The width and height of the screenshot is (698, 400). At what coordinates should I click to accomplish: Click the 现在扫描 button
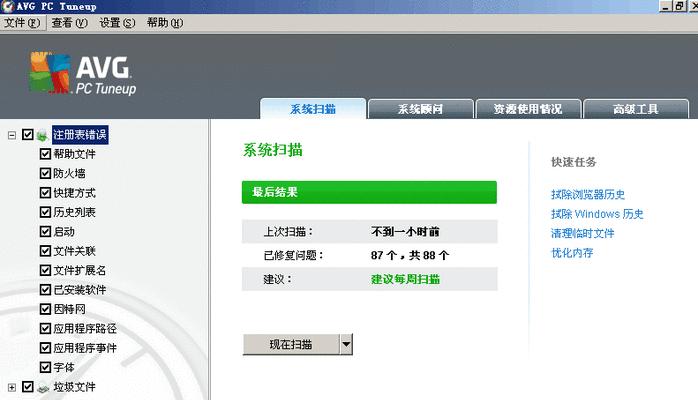pyautogui.click(x=291, y=344)
